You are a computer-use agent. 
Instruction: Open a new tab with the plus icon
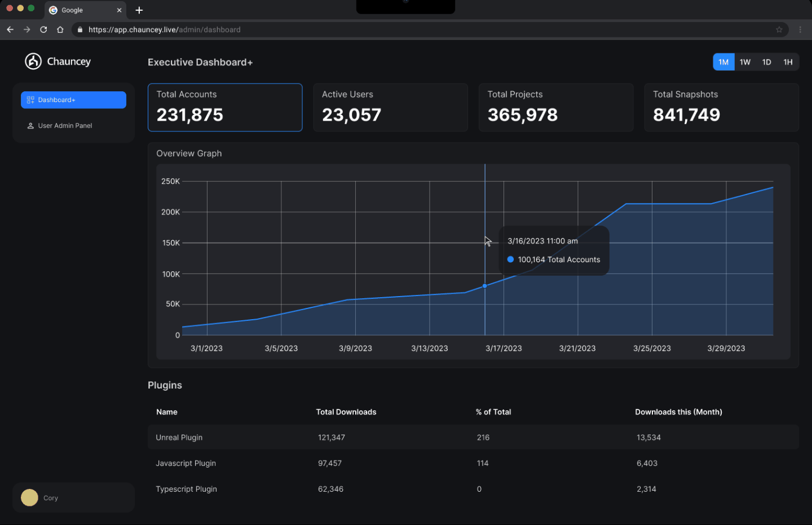[x=139, y=10]
